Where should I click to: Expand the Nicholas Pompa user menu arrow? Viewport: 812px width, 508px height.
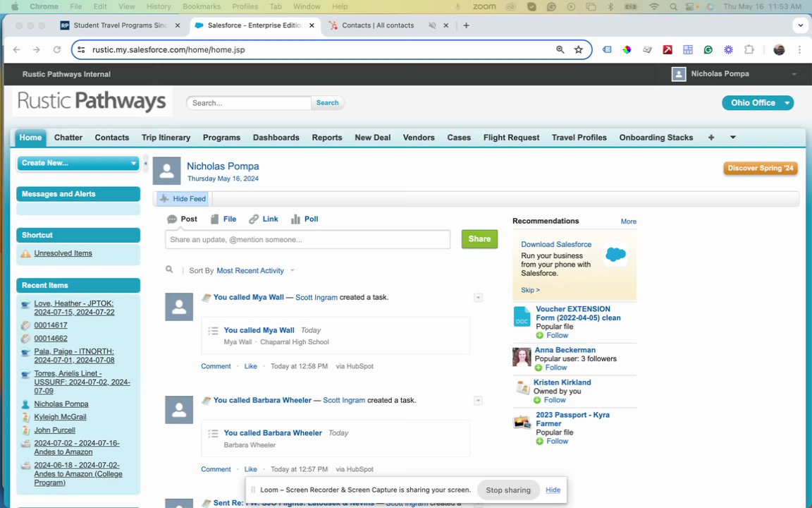click(x=794, y=74)
